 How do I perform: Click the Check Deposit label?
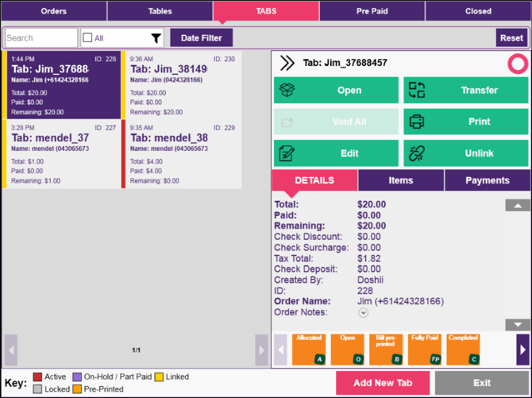click(306, 269)
